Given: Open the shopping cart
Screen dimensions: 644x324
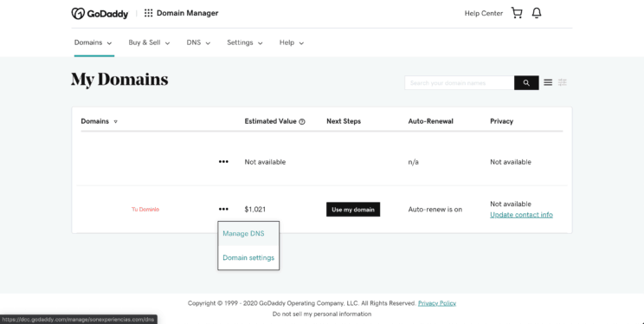Looking at the screenshot, I should pos(517,13).
